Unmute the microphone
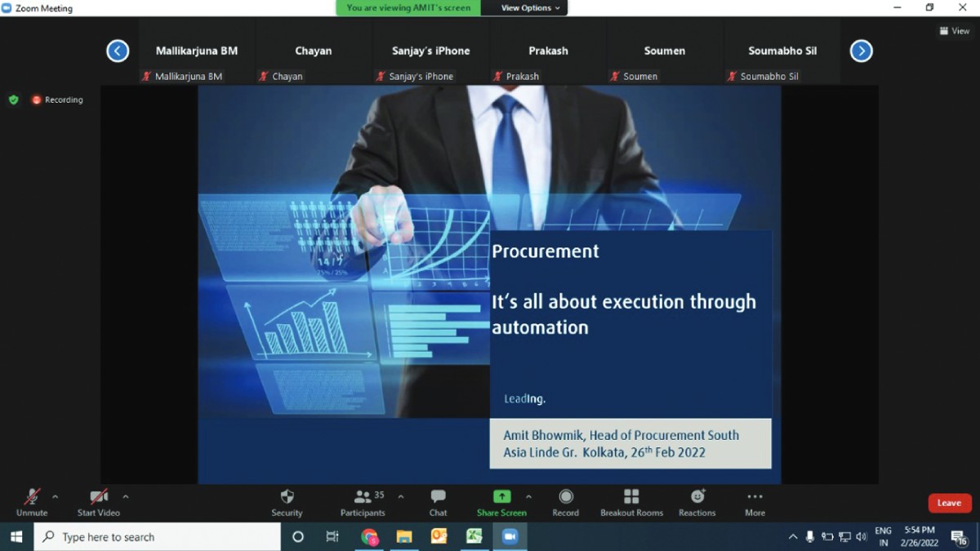 pos(32,502)
